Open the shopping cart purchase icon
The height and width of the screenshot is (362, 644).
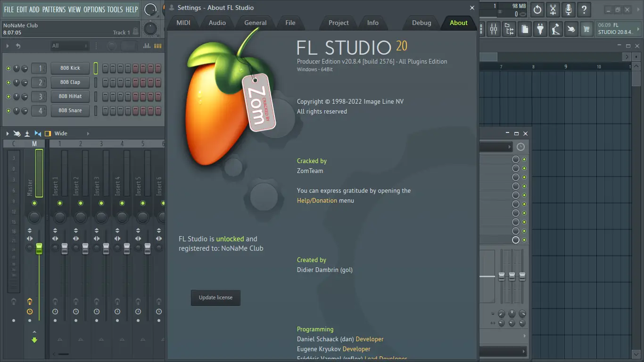pyautogui.click(x=586, y=29)
